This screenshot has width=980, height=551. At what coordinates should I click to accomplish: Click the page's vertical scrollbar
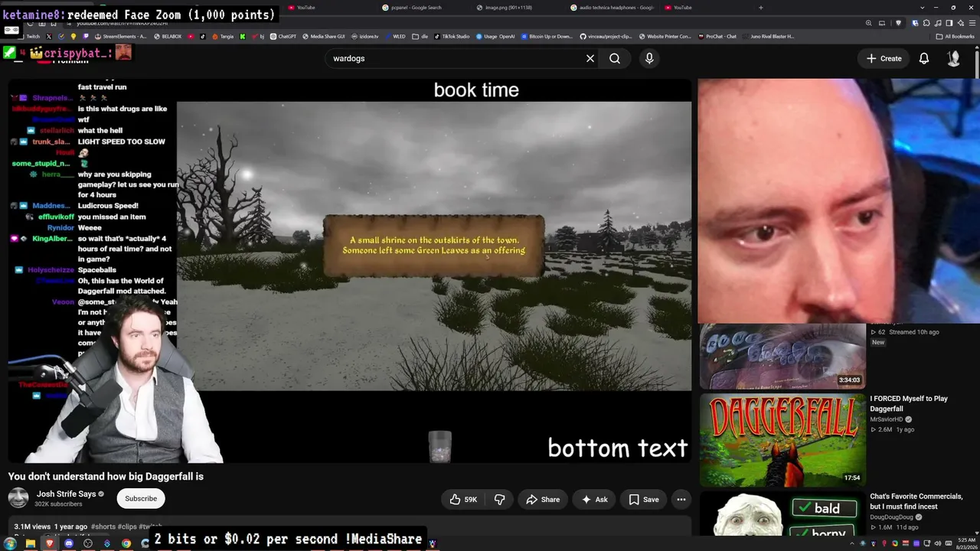click(x=977, y=65)
